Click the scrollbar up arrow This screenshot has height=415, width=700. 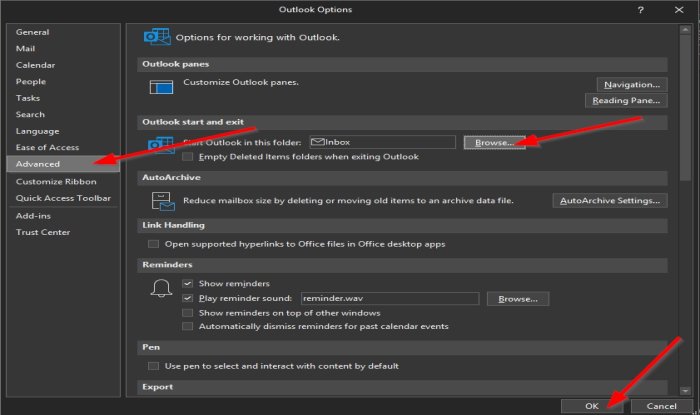click(685, 30)
